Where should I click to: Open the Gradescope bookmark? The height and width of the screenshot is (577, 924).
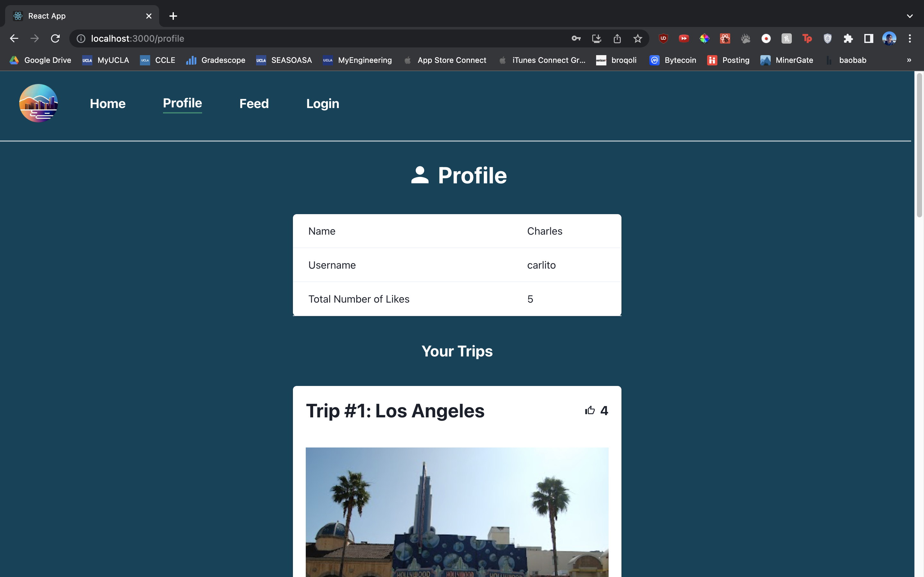(x=216, y=60)
